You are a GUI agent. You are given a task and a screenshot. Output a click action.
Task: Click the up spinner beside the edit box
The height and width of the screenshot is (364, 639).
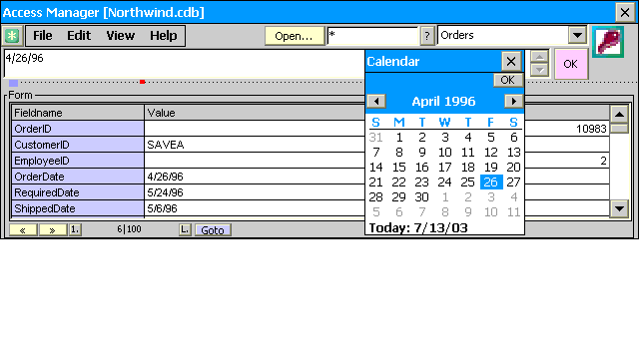coord(539,58)
